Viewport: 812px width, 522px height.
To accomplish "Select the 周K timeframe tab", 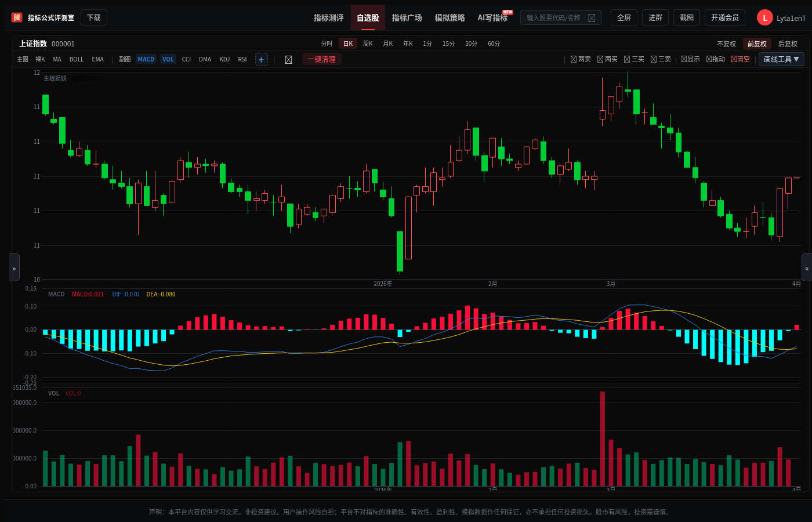I will tap(368, 44).
